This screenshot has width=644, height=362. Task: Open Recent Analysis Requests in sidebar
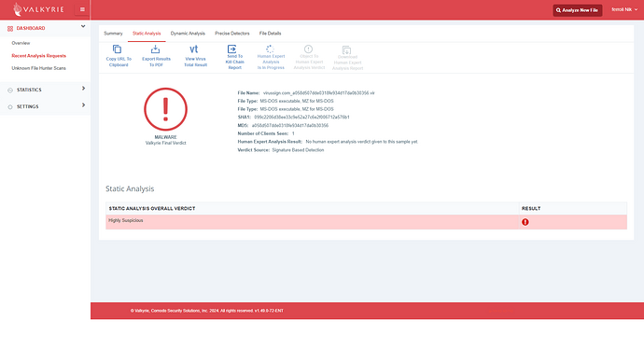tap(38, 56)
